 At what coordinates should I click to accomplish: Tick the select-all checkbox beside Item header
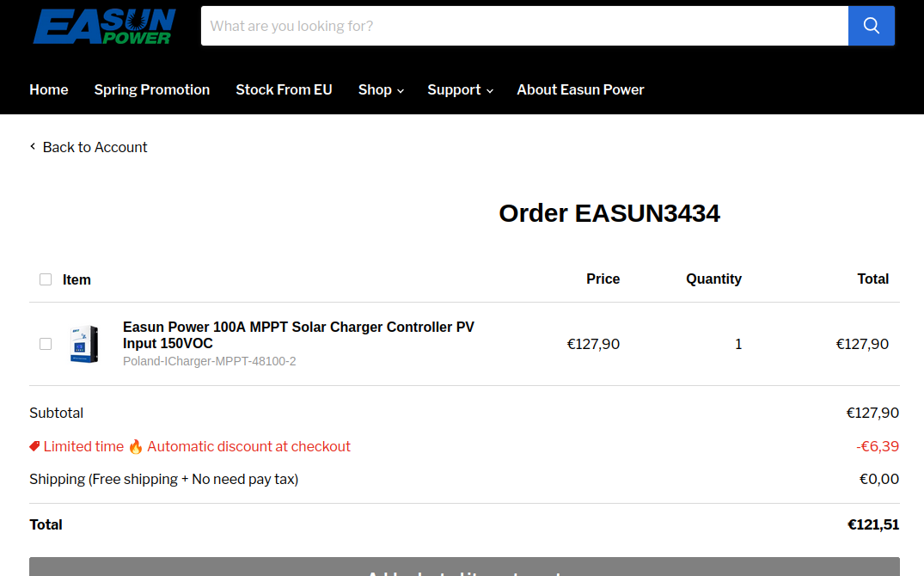[46, 279]
